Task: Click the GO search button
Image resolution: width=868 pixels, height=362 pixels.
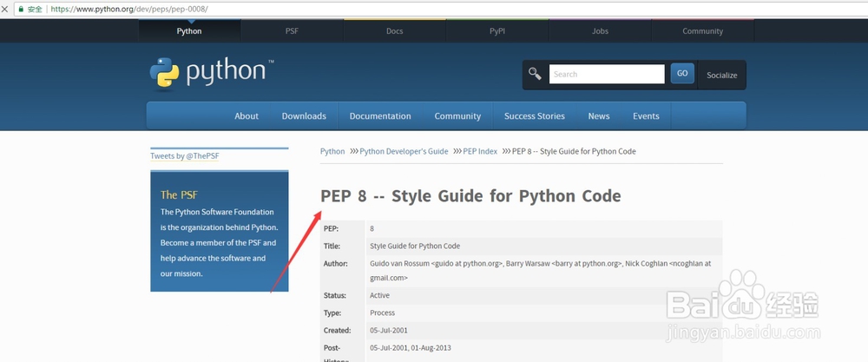Action: coord(682,74)
